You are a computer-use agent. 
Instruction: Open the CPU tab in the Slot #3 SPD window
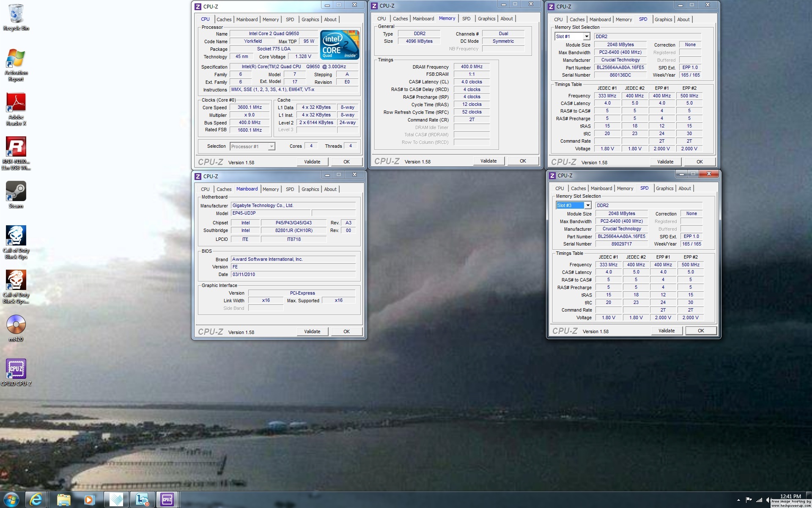pyautogui.click(x=560, y=188)
